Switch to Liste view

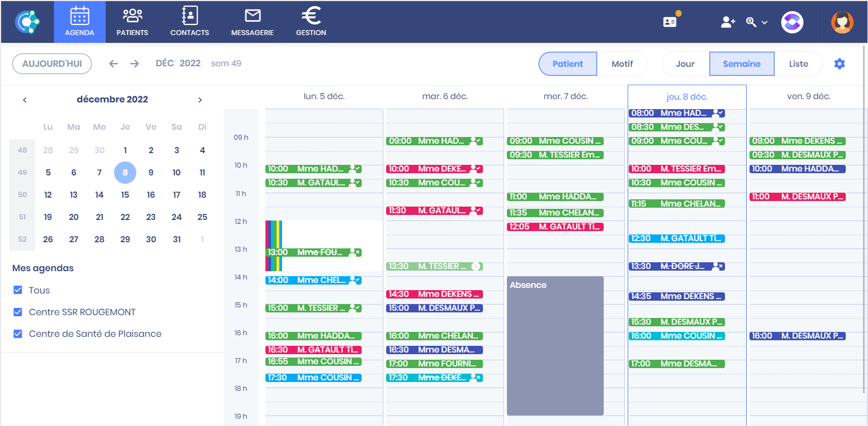coord(798,64)
